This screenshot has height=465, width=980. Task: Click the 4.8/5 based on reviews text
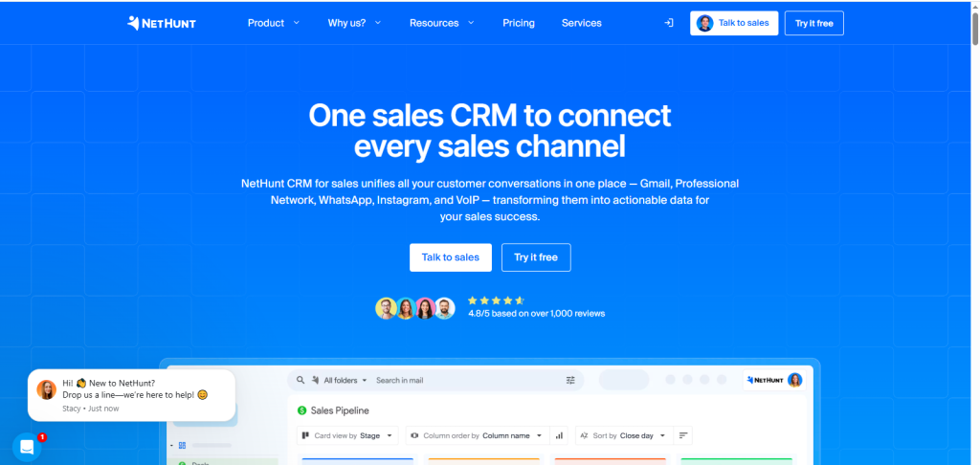coord(536,314)
